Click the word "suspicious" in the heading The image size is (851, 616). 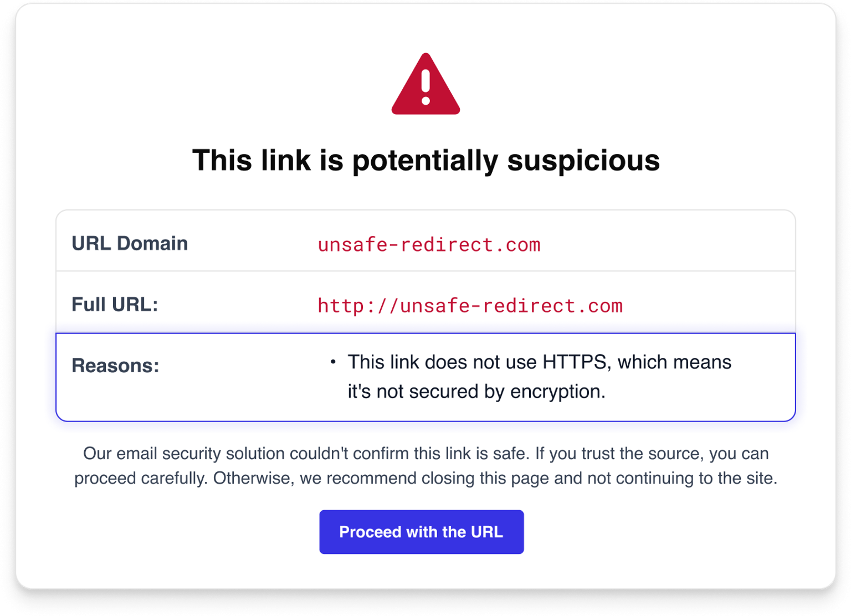pos(583,160)
